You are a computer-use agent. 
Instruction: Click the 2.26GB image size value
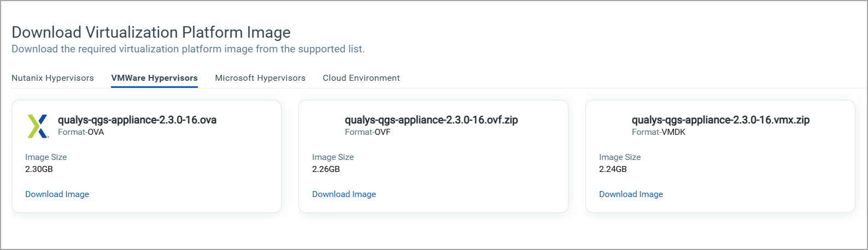(326, 169)
